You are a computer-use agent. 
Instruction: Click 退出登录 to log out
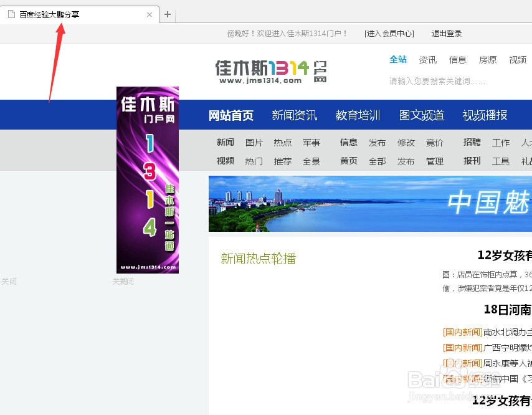[x=447, y=33]
